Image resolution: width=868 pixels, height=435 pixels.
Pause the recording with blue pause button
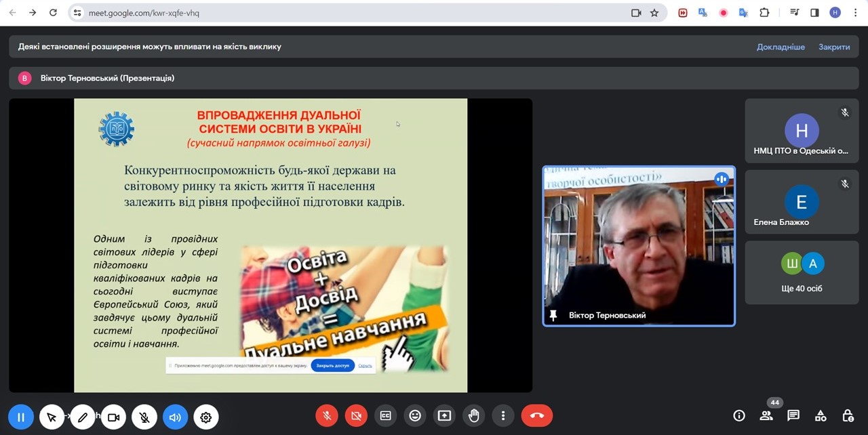click(21, 417)
